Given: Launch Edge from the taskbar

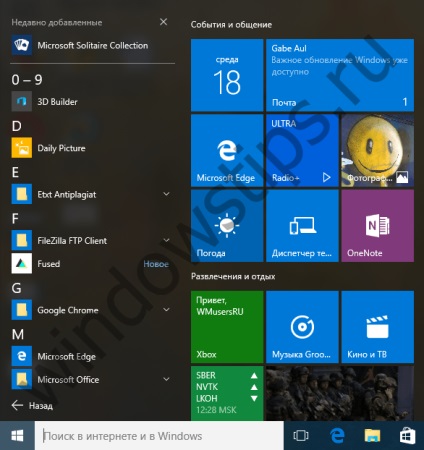Looking at the screenshot, I should click(x=337, y=435).
